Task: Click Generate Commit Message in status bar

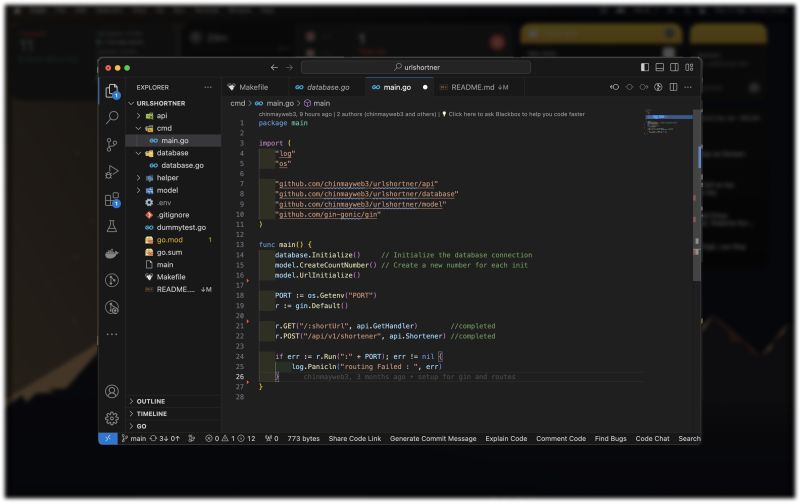Action: point(433,439)
